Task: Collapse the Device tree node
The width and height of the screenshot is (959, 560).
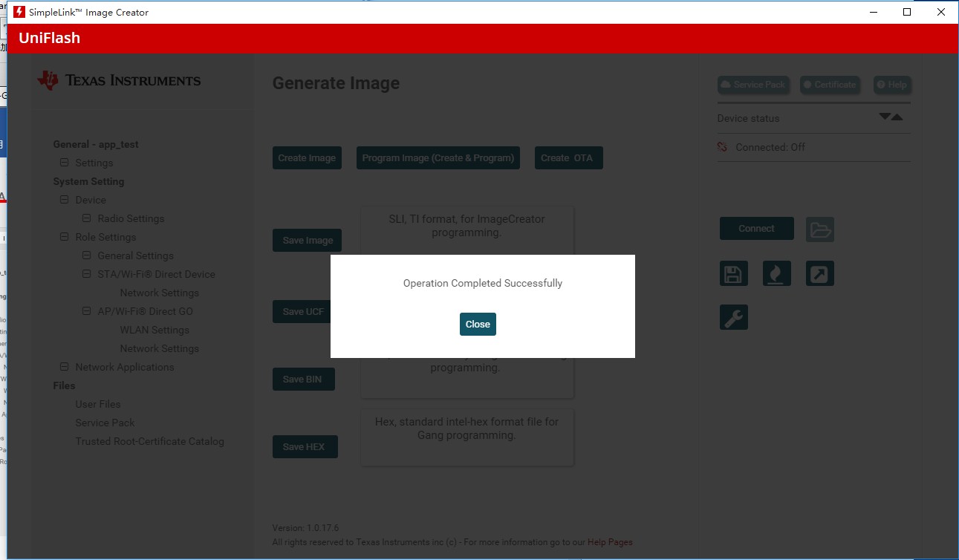Action: coord(64,200)
